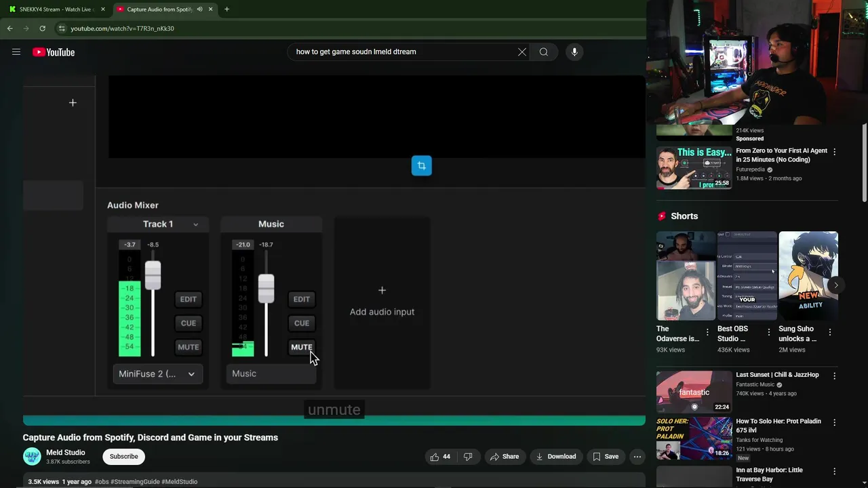Open The Odaverse short thumbnail
Viewport: 868px width, 488px height.
click(686, 276)
